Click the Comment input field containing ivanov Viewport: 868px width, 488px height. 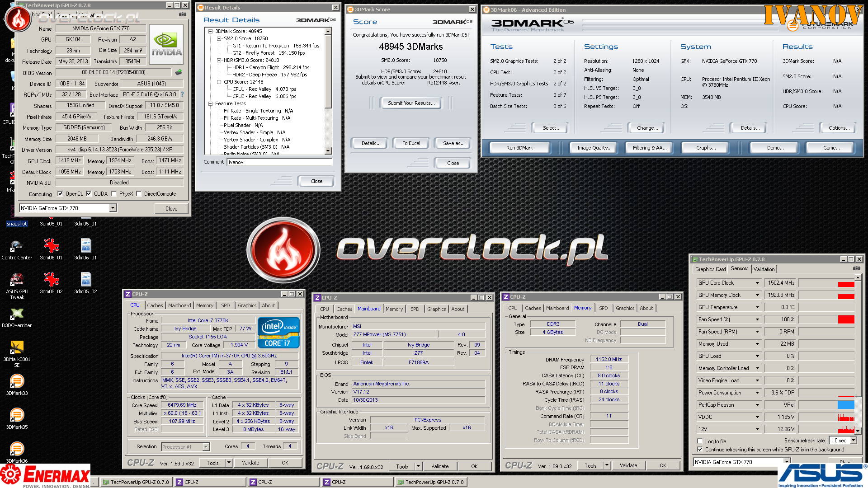tap(279, 162)
